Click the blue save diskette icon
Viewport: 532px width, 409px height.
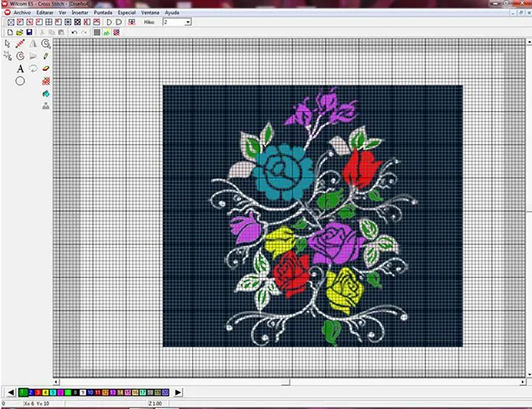(x=29, y=33)
